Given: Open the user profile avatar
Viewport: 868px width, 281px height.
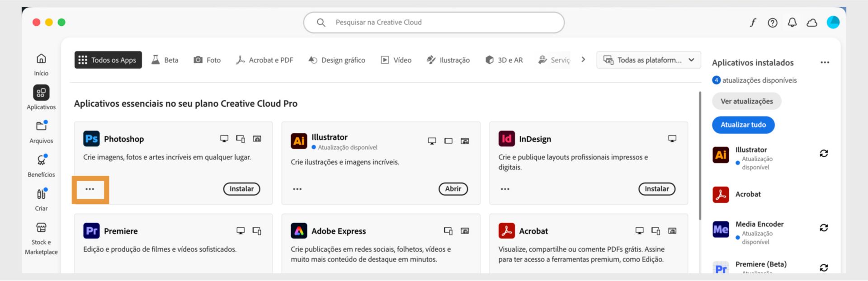Looking at the screenshot, I should coord(833,22).
